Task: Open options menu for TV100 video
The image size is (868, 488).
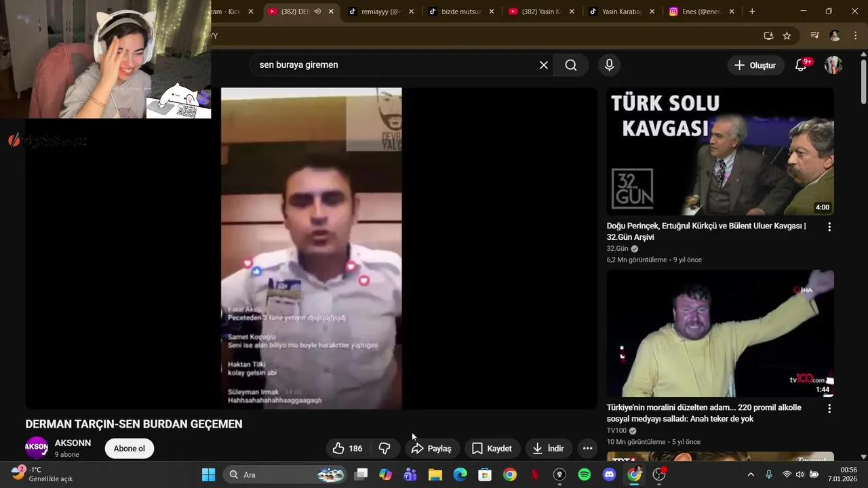Action: click(x=829, y=409)
